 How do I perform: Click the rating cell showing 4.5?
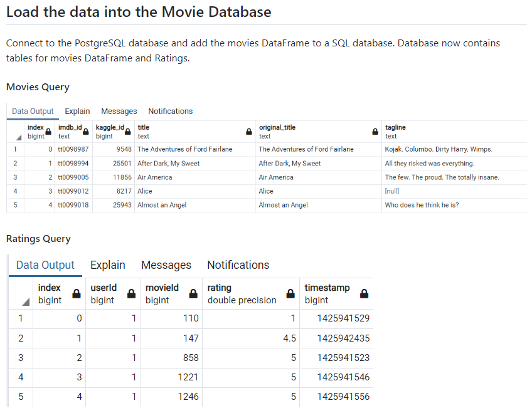(x=250, y=338)
